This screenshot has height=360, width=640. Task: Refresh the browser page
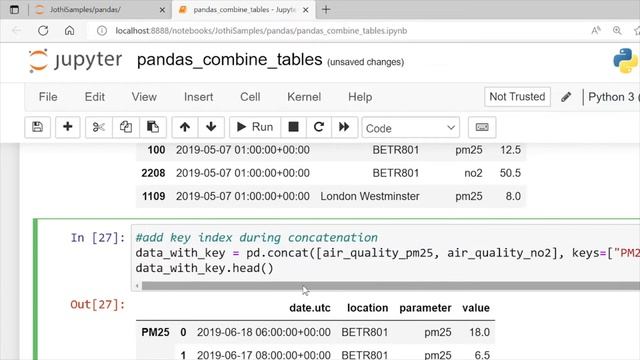point(43,31)
